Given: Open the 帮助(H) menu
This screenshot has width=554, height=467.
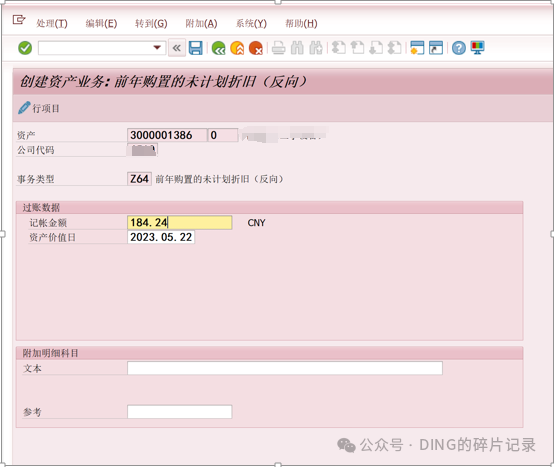Looking at the screenshot, I should coord(301,23).
